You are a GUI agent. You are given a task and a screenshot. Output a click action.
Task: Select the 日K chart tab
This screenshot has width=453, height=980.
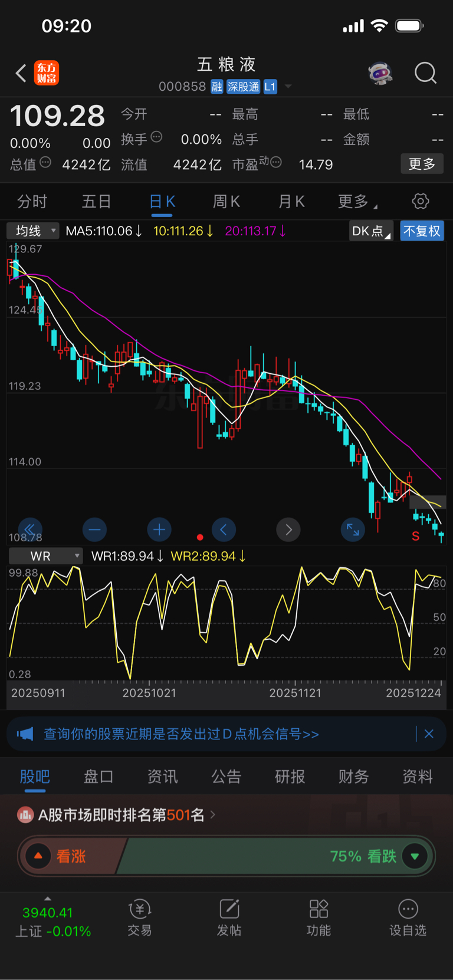pyautogui.click(x=162, y=202)
